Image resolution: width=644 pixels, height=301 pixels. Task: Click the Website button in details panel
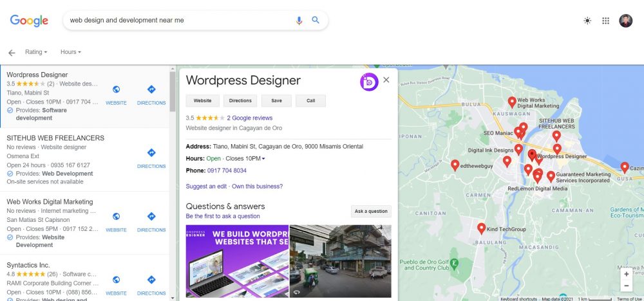202,100
